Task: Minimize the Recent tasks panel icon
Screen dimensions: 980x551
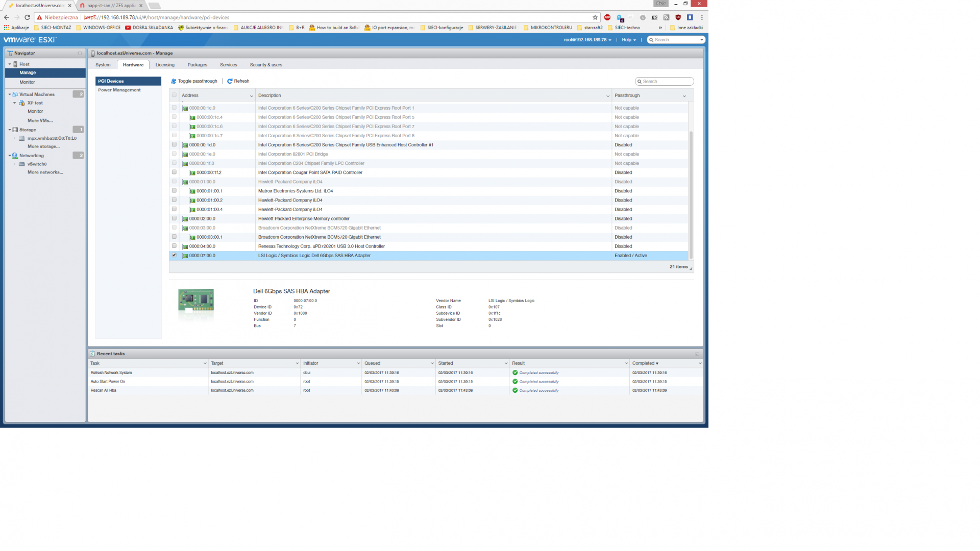Action: point(697,354)
